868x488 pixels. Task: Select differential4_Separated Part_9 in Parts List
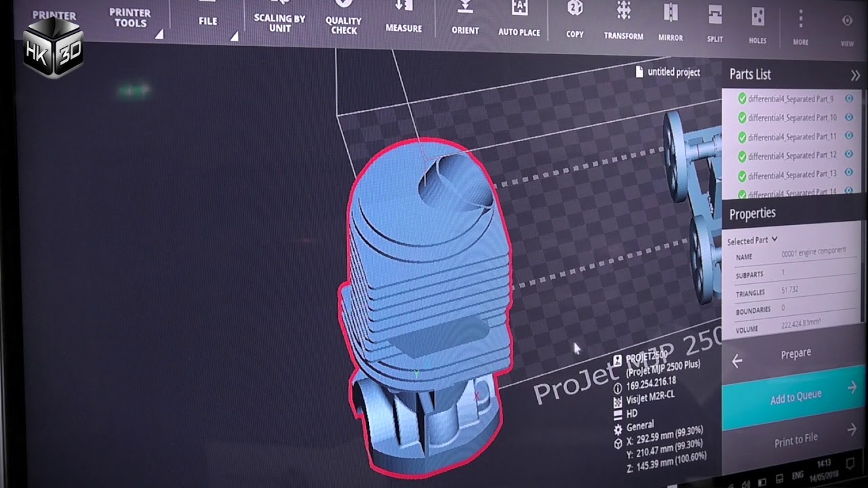point(791,98)
